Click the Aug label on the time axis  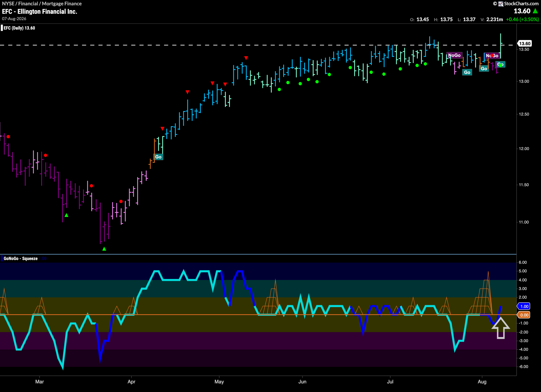click(482, 381)
